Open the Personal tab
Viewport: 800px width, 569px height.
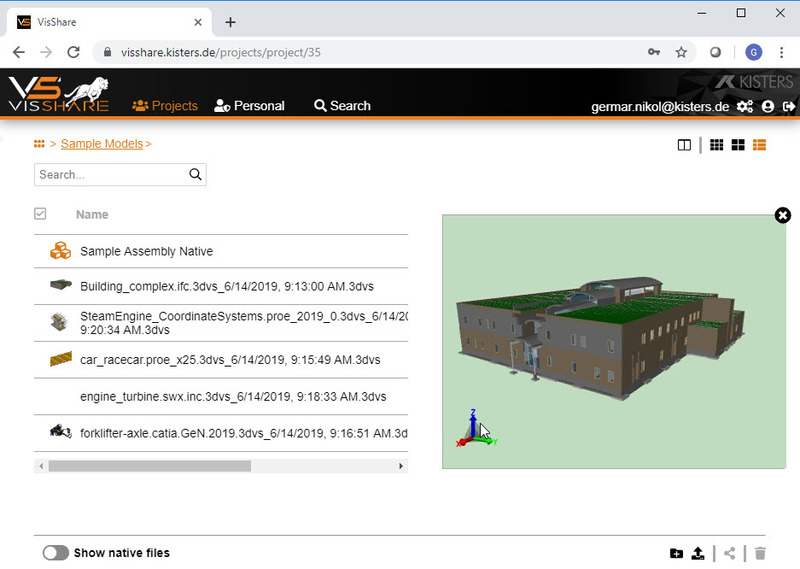pos(250,106)
